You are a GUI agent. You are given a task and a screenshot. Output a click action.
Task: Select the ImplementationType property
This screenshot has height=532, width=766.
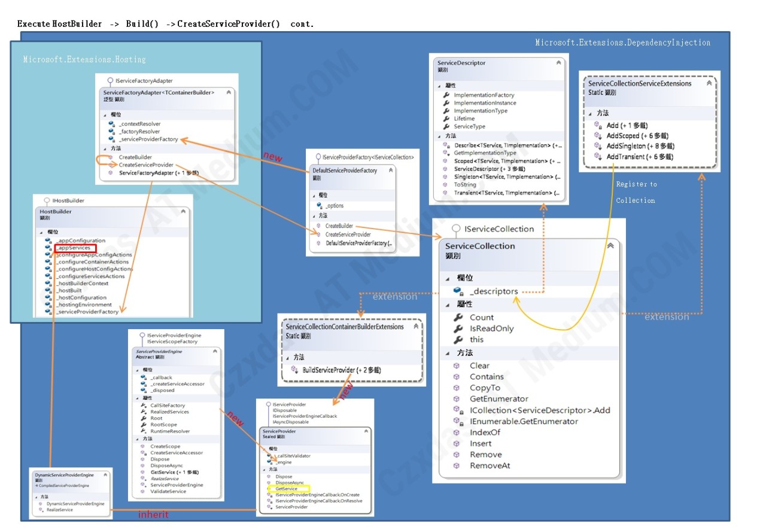(481, 111)
